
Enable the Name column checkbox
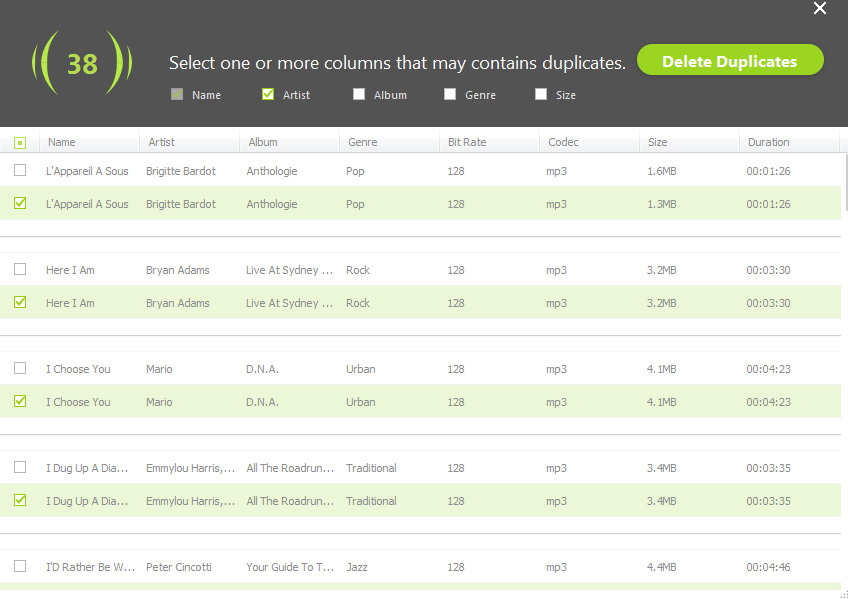coord(178,95)
